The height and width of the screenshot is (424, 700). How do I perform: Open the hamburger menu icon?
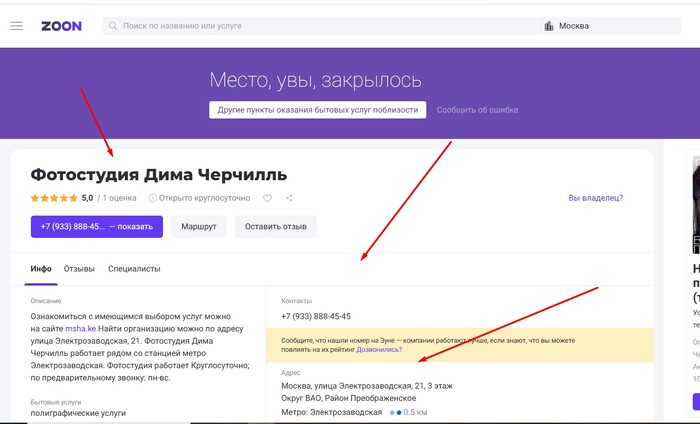(x=17, y=26)
